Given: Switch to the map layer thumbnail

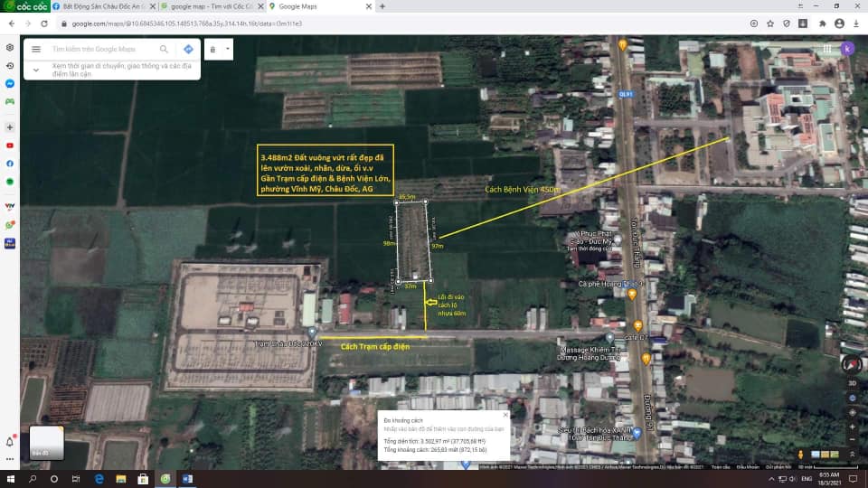Looking at the screenshot, I should pyautogui.click(x=46, y=442).
